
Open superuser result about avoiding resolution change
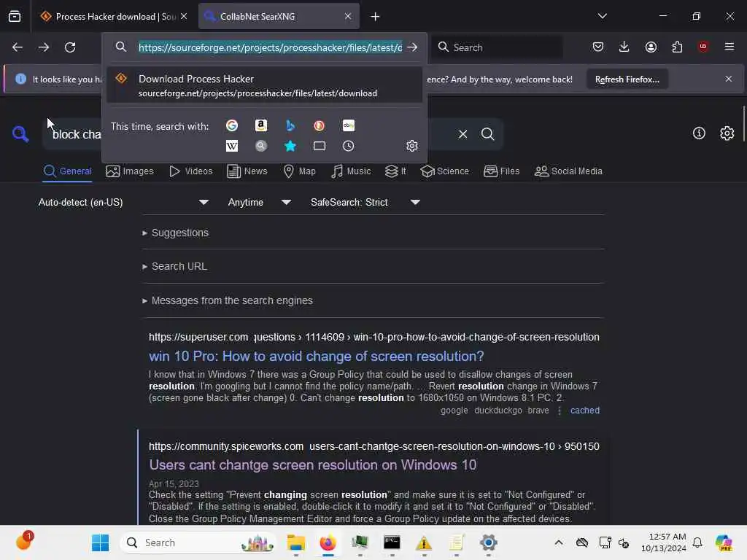317,356
